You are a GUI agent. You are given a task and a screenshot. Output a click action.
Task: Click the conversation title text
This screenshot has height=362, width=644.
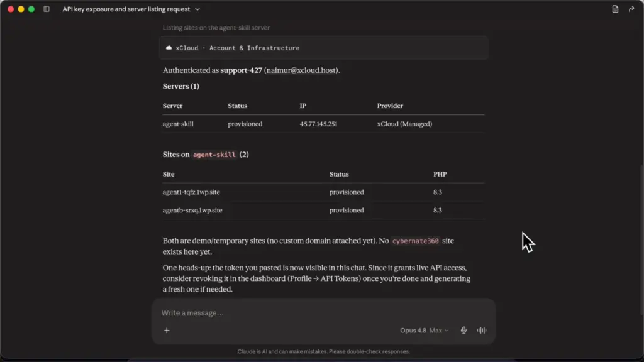coord(126,9)
